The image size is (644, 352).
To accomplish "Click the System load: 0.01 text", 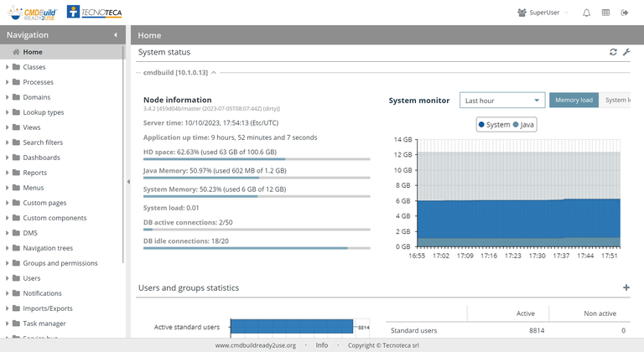I will point(171,208).
